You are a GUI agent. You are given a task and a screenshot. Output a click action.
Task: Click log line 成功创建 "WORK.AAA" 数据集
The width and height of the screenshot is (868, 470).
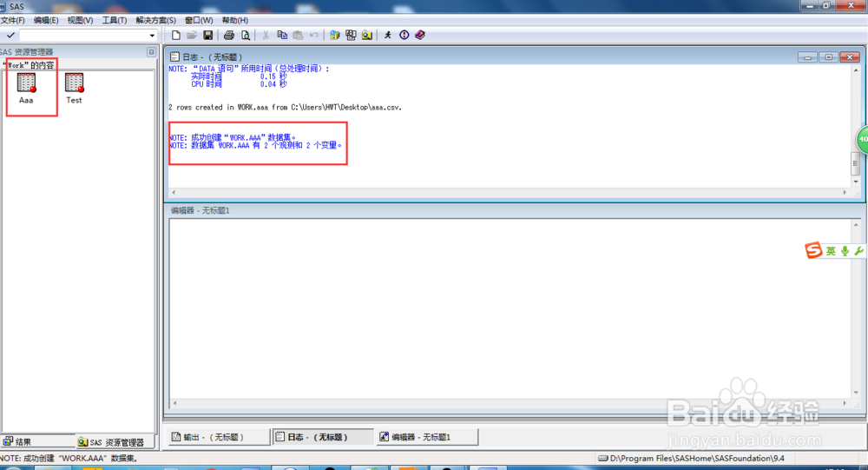[x=233, y=137]
